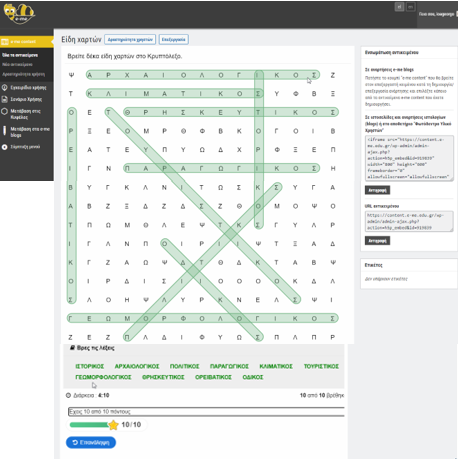Select the first sidebar submenu item in bold
The height and width of the screenshot is (460, 458).
[20, 55]
